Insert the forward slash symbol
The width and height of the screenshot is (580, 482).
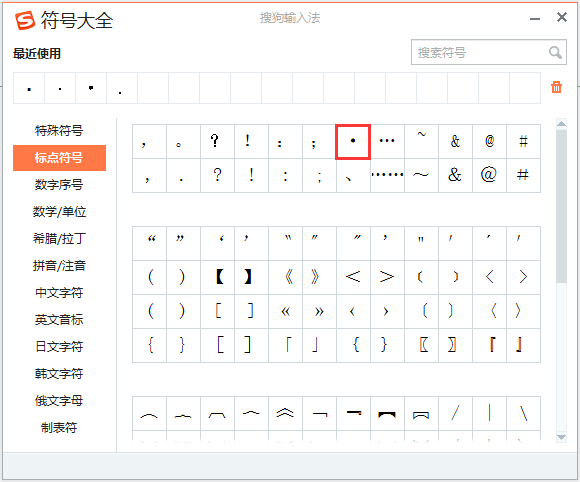point(455,413)
